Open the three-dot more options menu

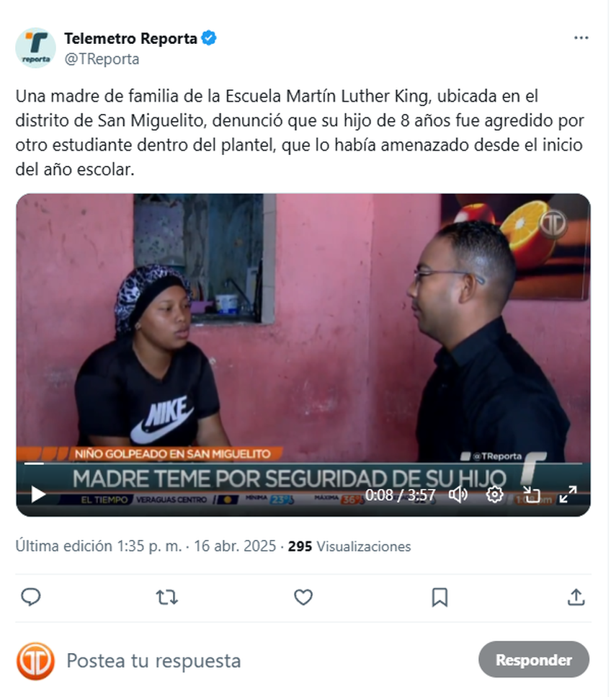(581, 37)
